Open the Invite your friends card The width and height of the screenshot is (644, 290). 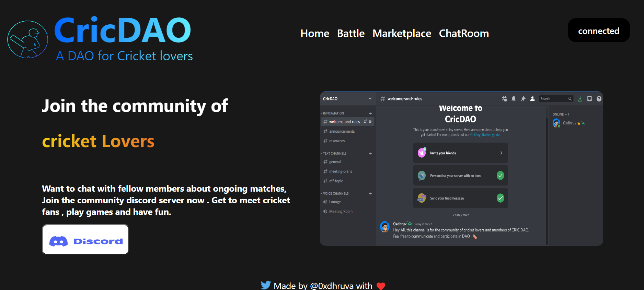pyautogui.click(x=460, y=153)
